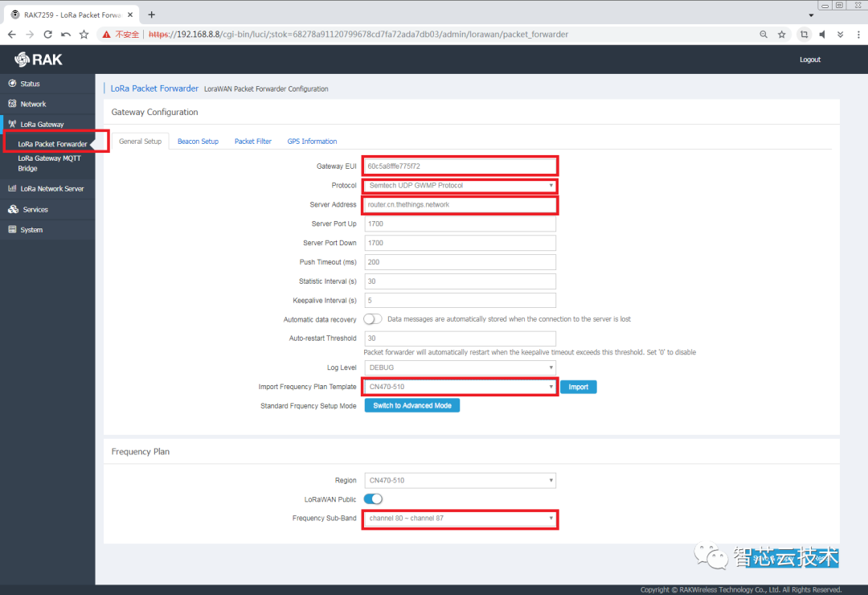Screen dimensions: 868x595
Task: Open the browser three-dot menu
Action: (858, 35)
